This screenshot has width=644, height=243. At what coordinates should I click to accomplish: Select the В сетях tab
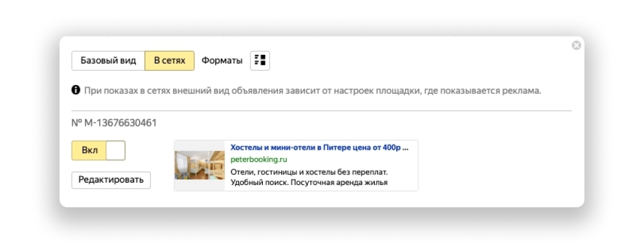coord(170,60)
